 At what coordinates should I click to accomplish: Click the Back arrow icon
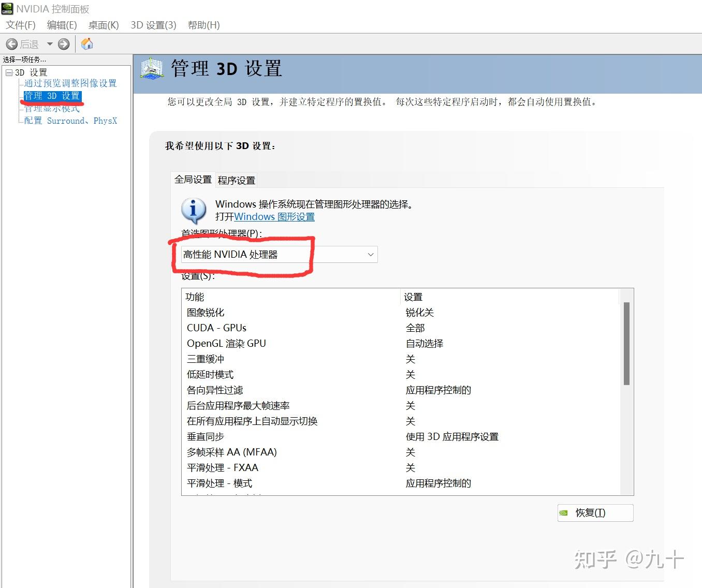[x=12, y=44]
